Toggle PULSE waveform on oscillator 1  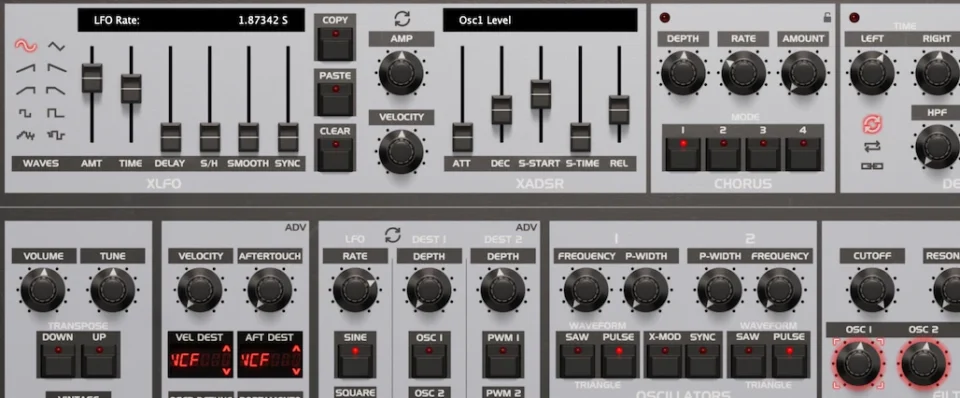click(x=618, y=361)
